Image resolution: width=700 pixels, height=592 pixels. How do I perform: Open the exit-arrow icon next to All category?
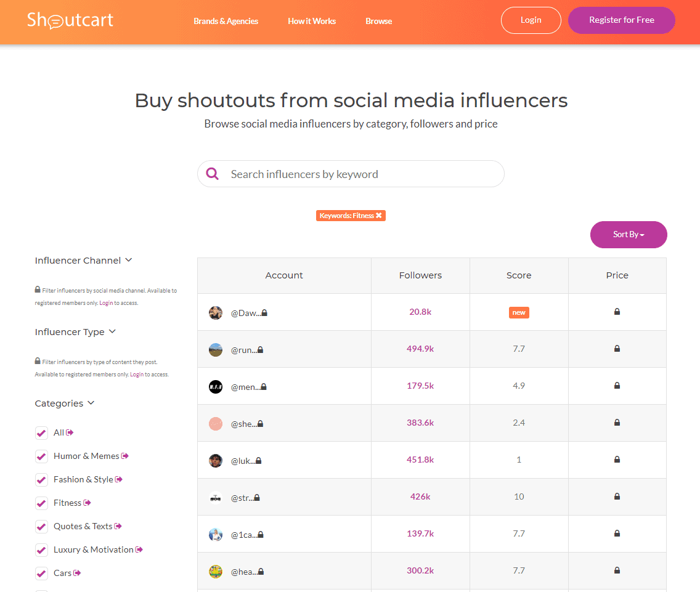click(x=70, y=432)
